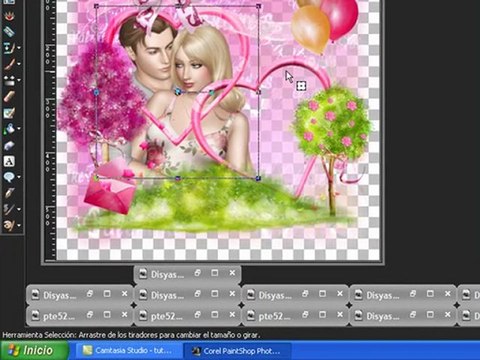The image size is (480, 360).
Task: Open the Flood Fill tool flyout arrow
Action: coord(19,129)
